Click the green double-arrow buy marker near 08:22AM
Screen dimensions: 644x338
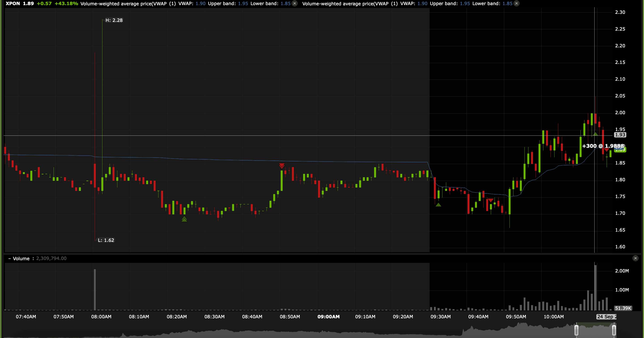[x=184, y=219]
